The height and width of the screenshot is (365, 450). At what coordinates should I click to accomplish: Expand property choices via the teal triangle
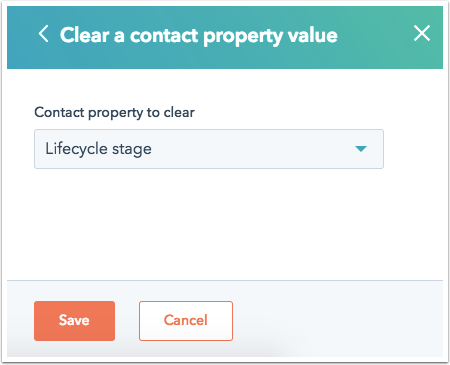(x=361, y=149)
